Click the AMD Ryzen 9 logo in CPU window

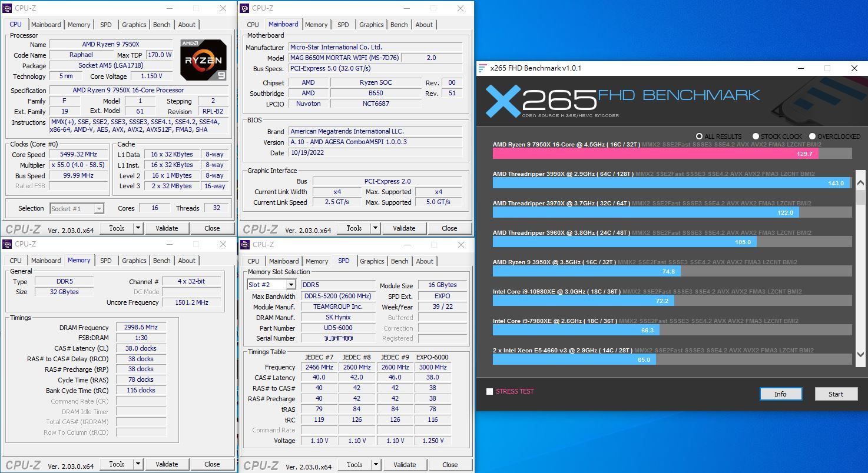tap(203, 60)
